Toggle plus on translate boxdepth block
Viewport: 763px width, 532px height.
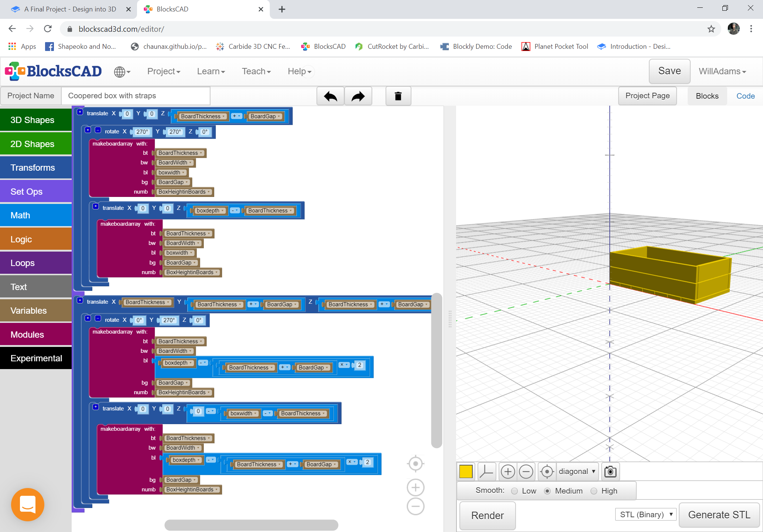coord(96,206)
